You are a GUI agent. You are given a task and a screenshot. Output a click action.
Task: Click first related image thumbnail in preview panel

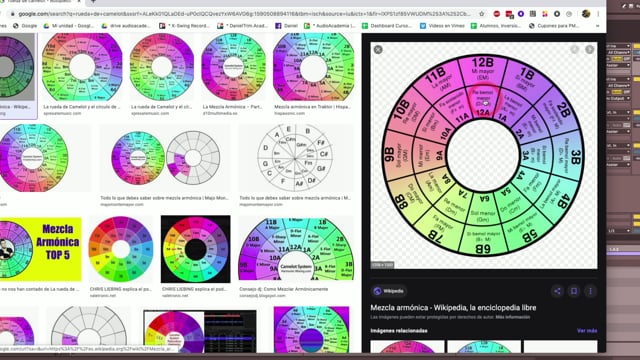pyautogui.click(x=407, y=347)
